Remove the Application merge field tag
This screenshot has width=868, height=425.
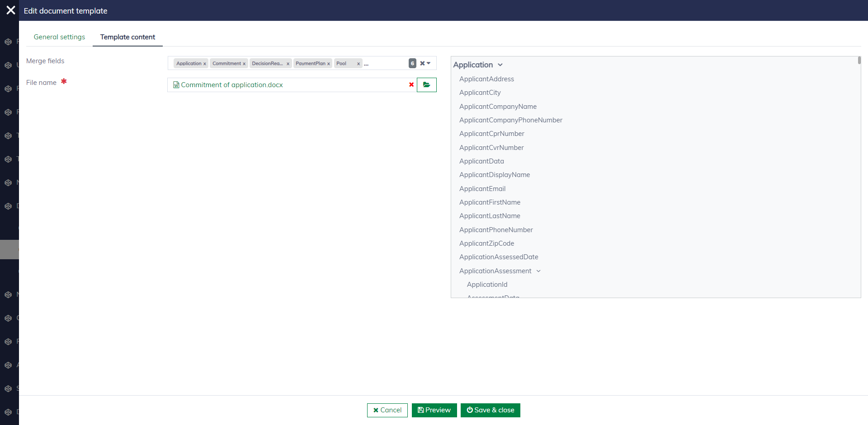pyautogui.click(x=205, y=64)
